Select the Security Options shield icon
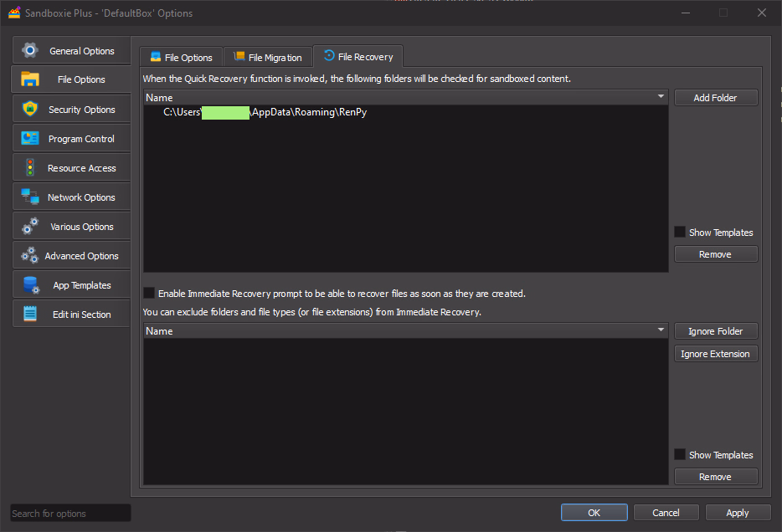The image size is (782, 532). click(x=30, y=109)
